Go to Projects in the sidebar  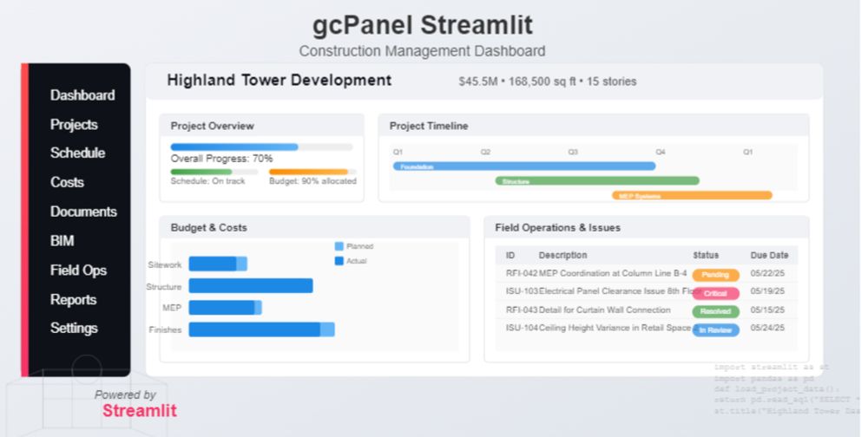click(74, 125)
